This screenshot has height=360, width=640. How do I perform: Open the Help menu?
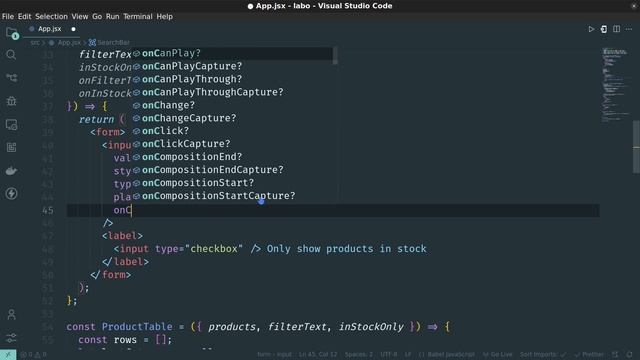(x=164, y=16)
